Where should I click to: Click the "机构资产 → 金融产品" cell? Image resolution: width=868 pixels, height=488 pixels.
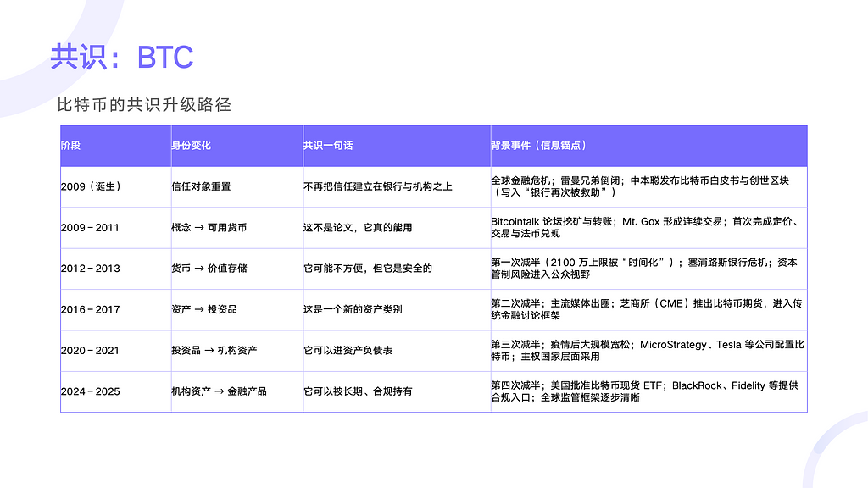point(219,391)
